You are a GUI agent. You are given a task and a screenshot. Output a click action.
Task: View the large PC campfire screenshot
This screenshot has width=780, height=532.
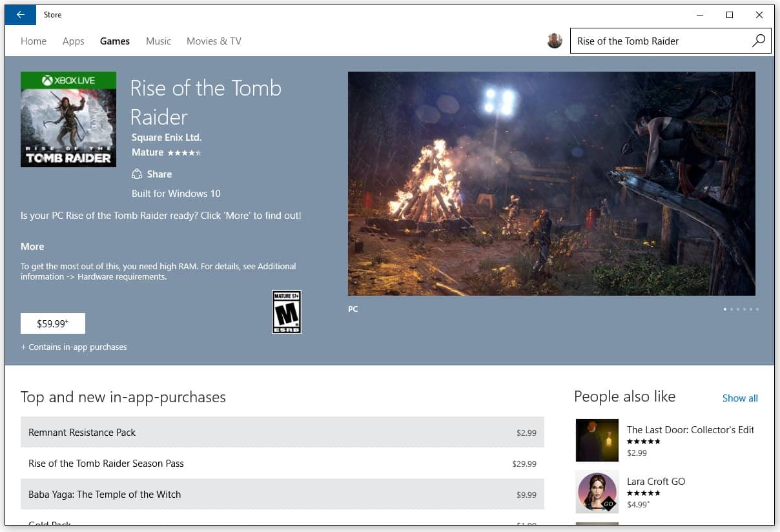click(551, 183)
